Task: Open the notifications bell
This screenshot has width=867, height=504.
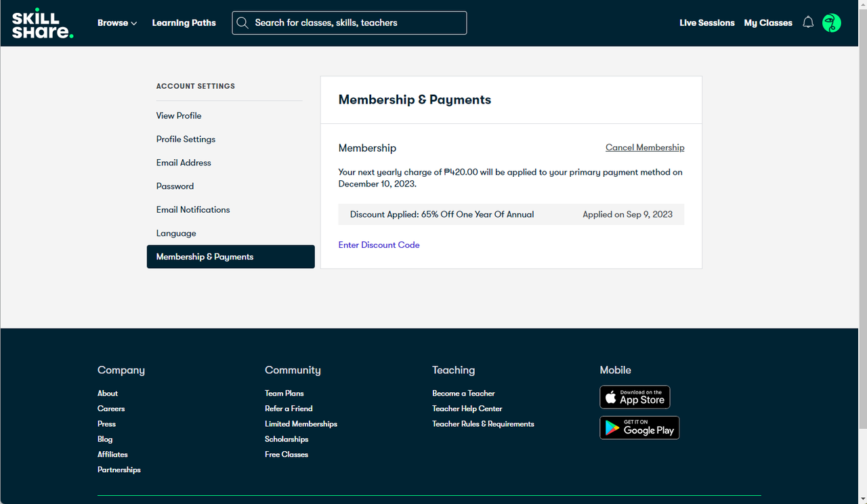Action: tap(807, 22)
